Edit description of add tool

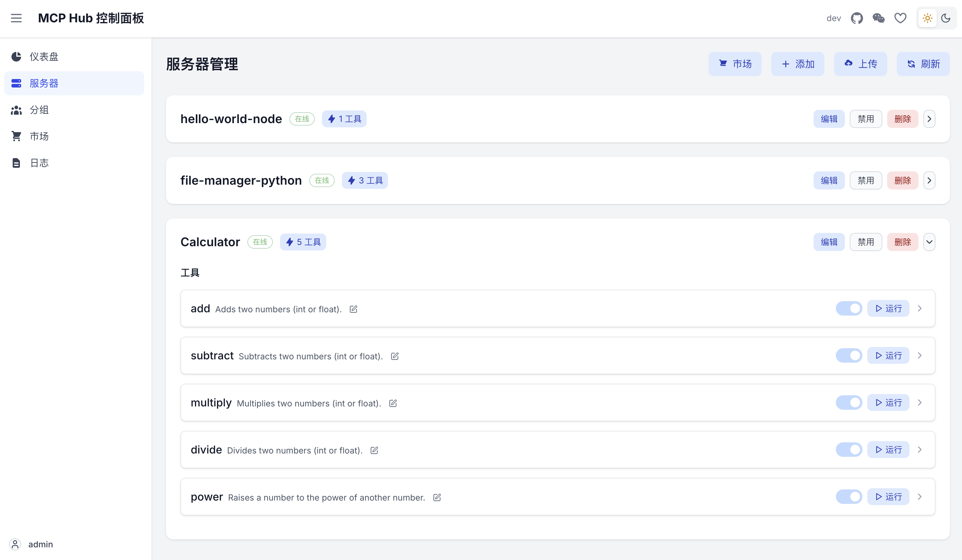pos(353,309)
